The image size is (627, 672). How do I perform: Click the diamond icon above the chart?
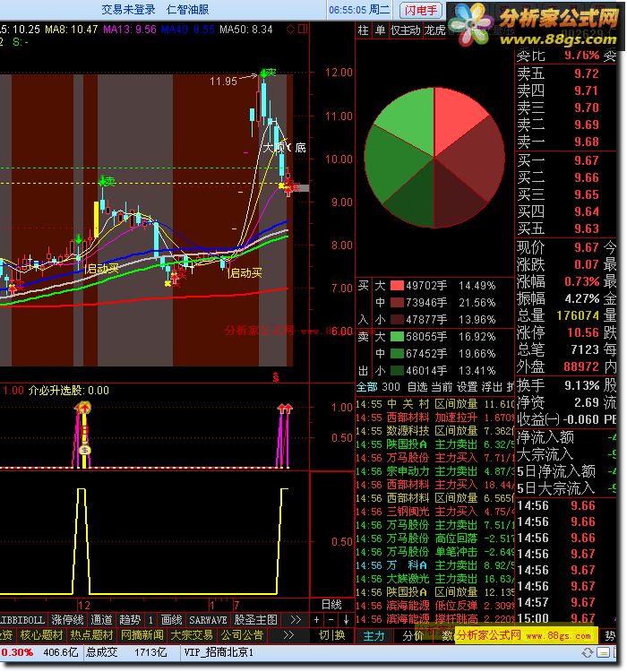click(x=290, y=30)
